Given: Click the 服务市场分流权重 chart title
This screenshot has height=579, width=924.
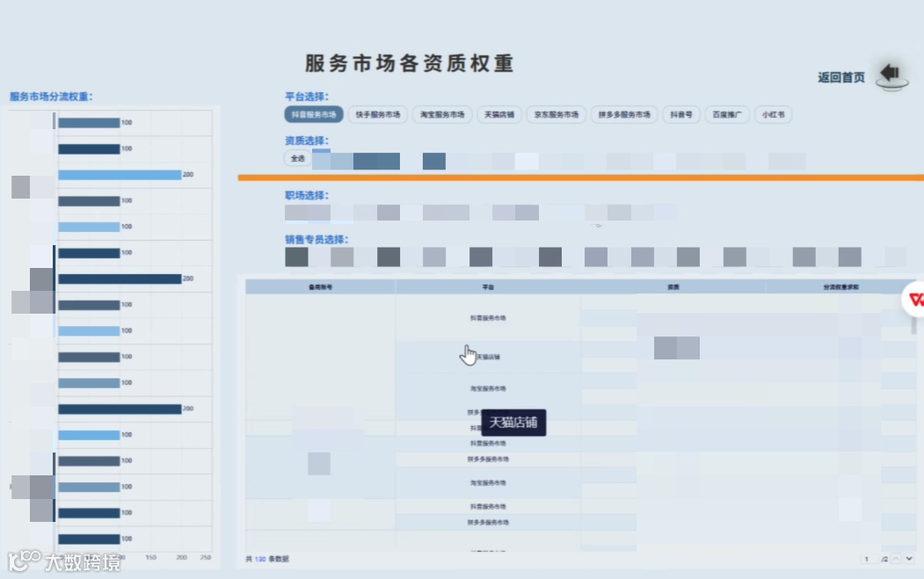Looking at the screenshot, I should pyautogui.click(x=51, y=96).
